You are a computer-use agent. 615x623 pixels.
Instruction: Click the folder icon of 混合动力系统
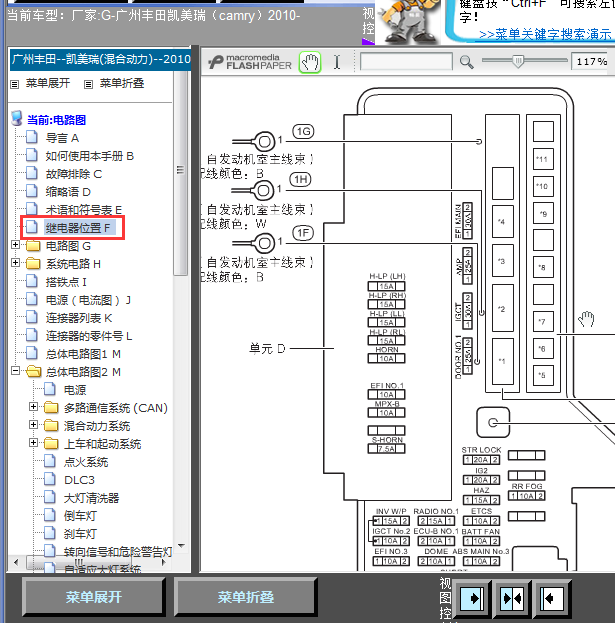(x=51, y=426)
